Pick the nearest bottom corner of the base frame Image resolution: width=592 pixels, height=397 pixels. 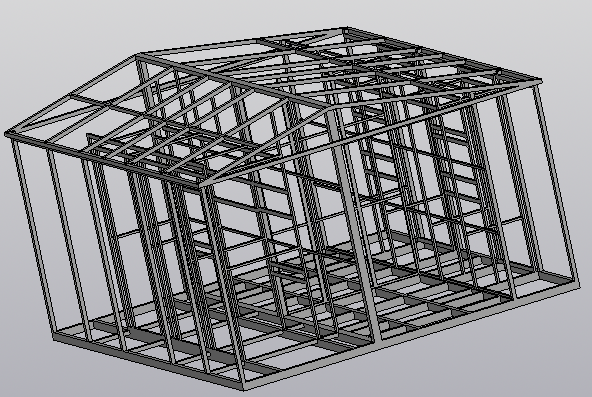tap(244, 386)
